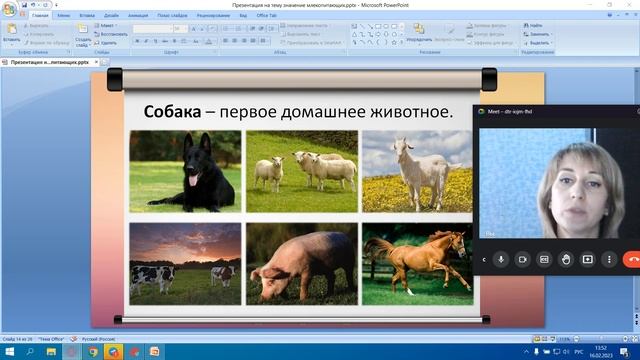This screenshot has width=640, height=360.
Task: Click the horse picture on slide
Action: click(x=418, y=264)
